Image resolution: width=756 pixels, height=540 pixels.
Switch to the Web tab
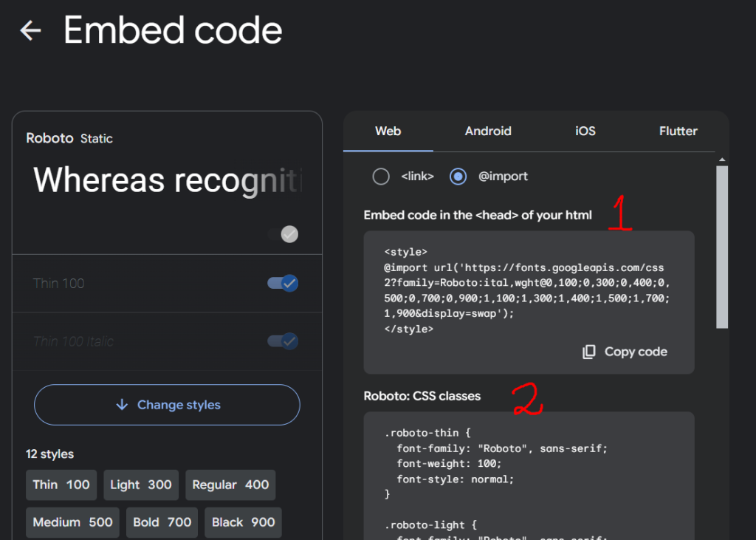pos(388,131)
